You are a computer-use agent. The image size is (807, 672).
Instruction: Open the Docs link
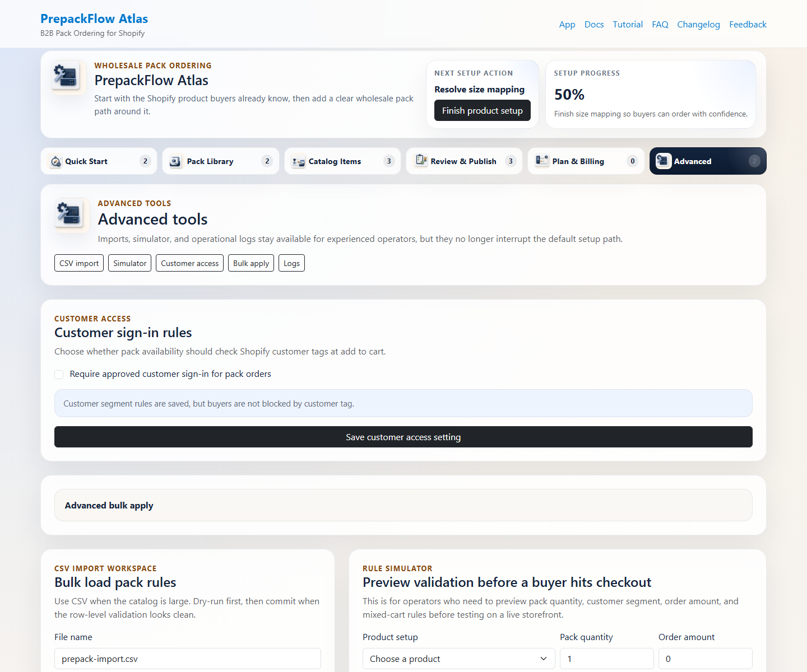tap(594, 25)
